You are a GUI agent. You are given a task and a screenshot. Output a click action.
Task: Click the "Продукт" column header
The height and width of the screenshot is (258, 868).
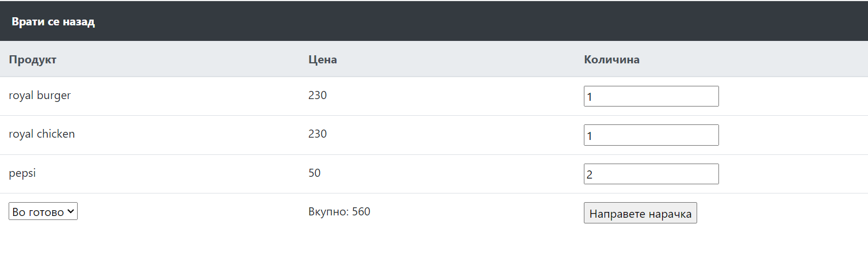click(x=33, y=59)
